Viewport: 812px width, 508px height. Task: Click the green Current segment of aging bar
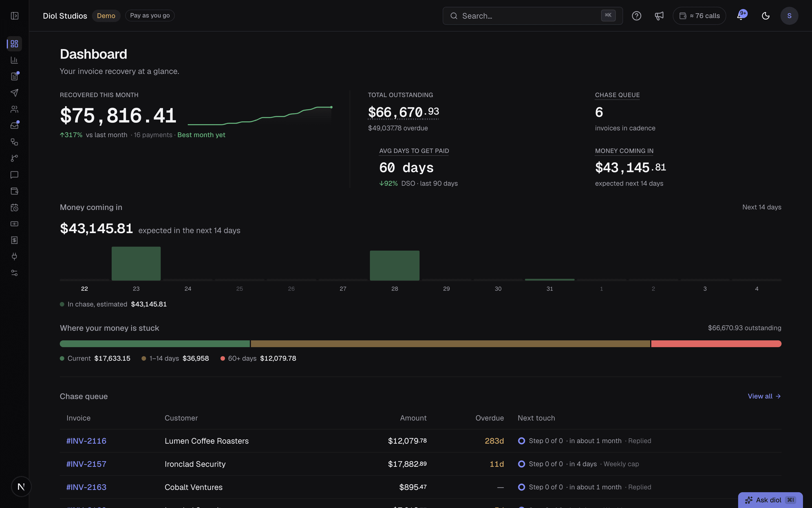[155, 344]
